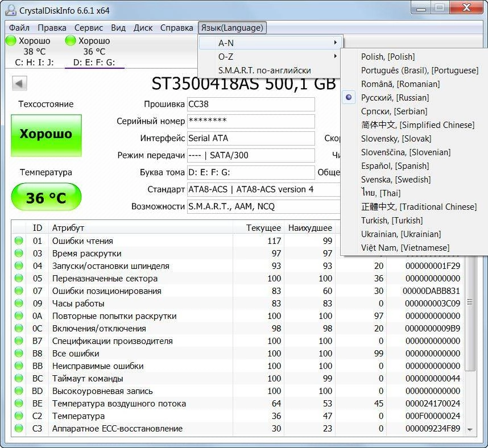
Task: Click status dot of Включения/отключения row
Action: (x=19, y=328)
